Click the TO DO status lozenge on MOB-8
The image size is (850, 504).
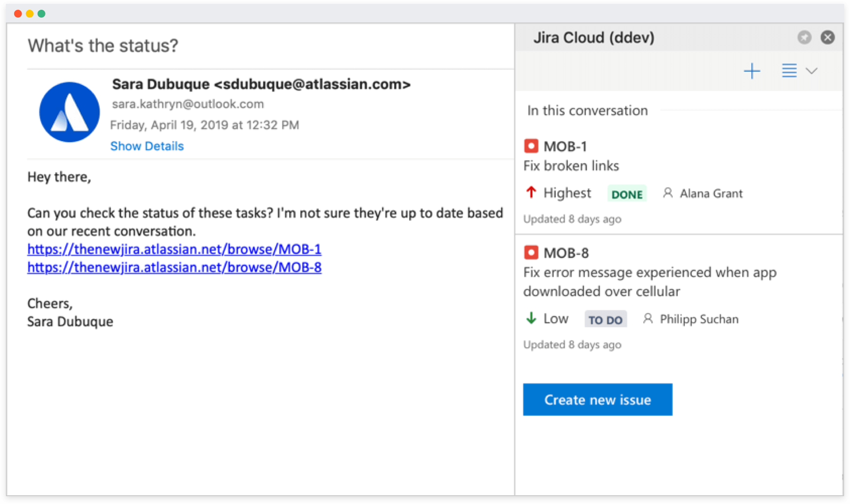pos(605,319)
